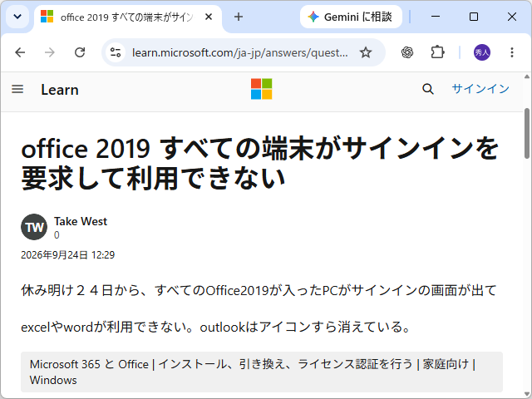Viewport: 532px width, 399px height.
Task: Minimize the Chrome window
Action: click(436, 17)
